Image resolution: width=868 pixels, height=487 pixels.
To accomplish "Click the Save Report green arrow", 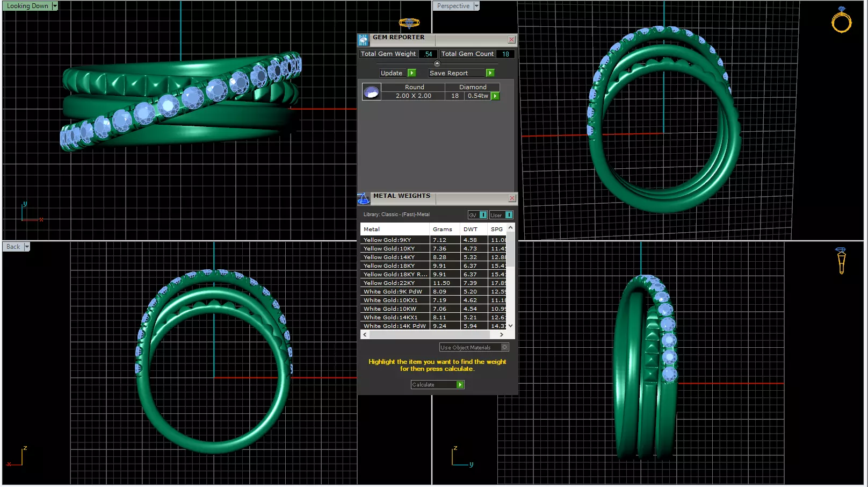I will (x=490, y=73).
